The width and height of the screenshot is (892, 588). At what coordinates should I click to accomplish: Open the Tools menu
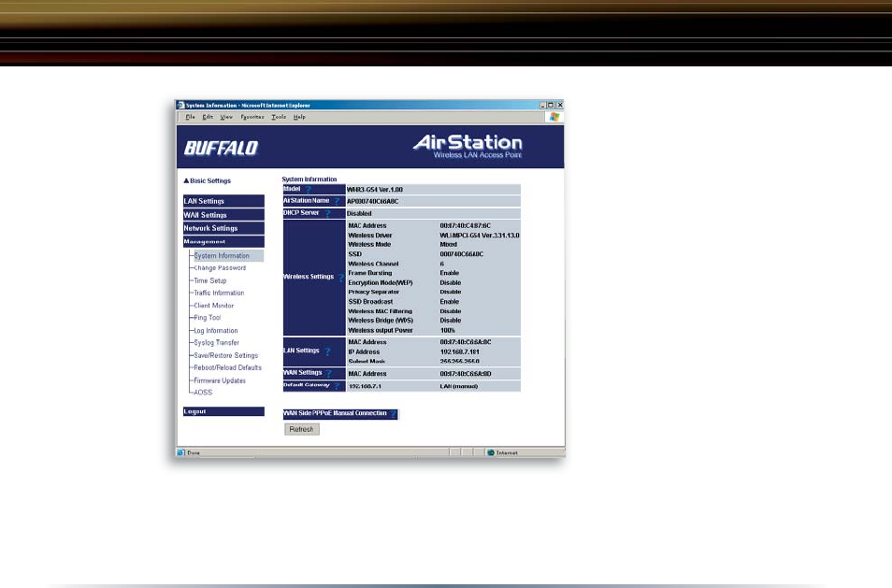279,117
